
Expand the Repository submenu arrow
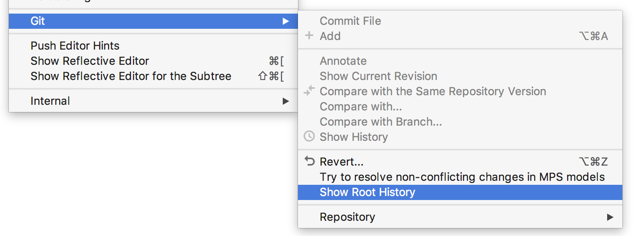pyautogui.click(x=610, y=217)
